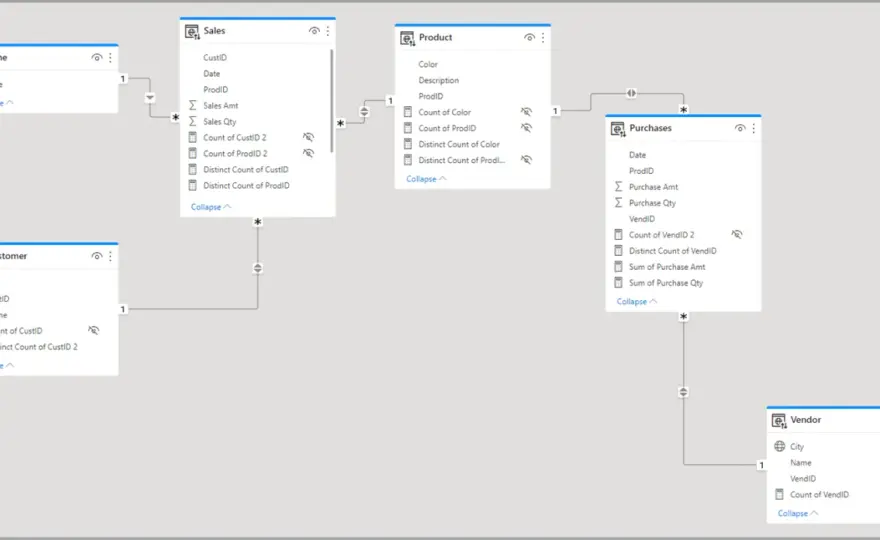Viewport: 880px width, 540px height.
Task: Open more options menu of Product table
Action: (543, 38)
